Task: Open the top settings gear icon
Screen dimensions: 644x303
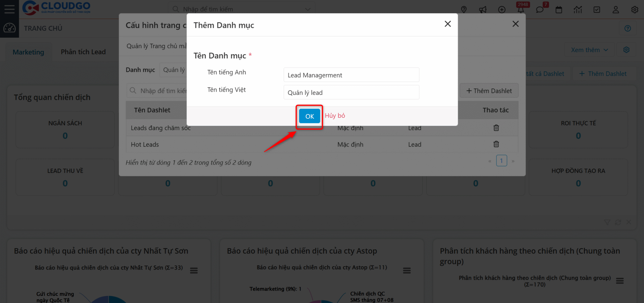Action: tap(635, 10)
